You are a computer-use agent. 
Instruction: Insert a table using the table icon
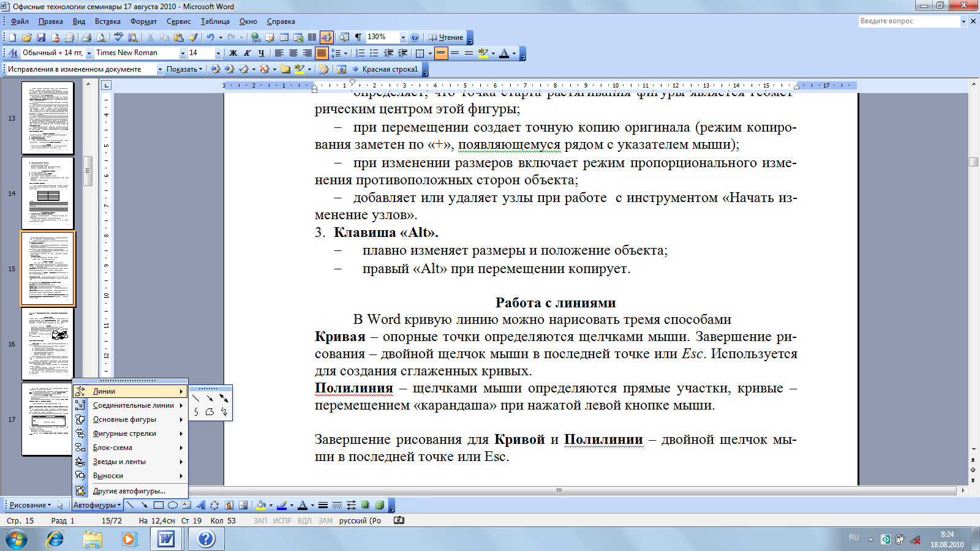284,37
